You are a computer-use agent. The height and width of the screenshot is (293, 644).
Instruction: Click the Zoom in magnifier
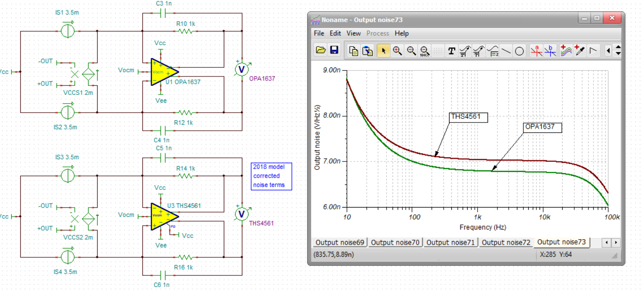tap(397, 51)
